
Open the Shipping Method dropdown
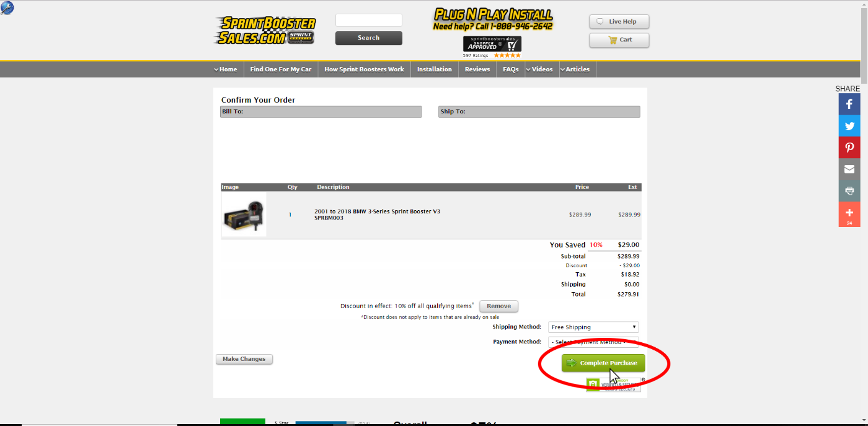click(593, 327)
